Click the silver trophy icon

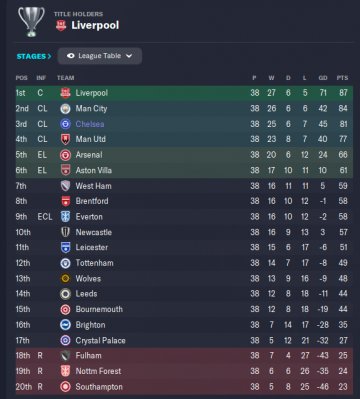point(31,22)
